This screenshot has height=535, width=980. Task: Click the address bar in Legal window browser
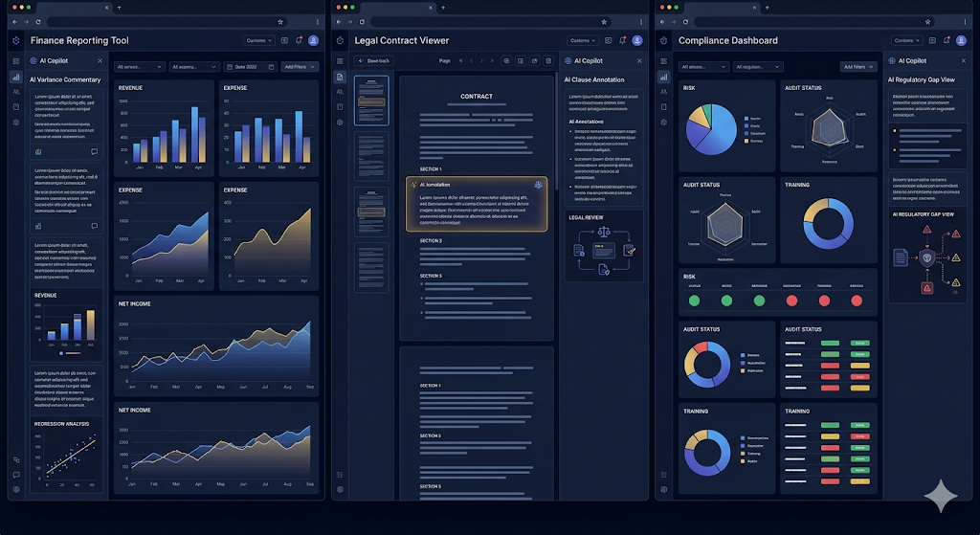(x=489, y=22)
